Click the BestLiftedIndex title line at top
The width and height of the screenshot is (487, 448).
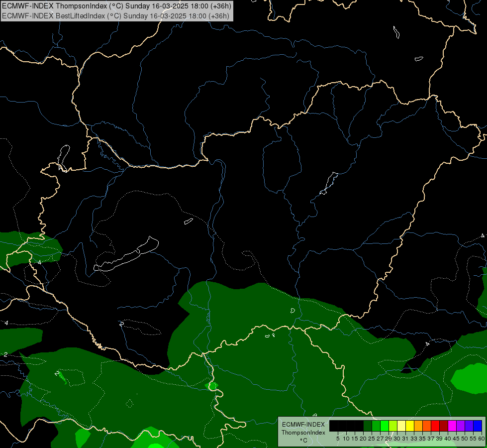tap(115, 16)
